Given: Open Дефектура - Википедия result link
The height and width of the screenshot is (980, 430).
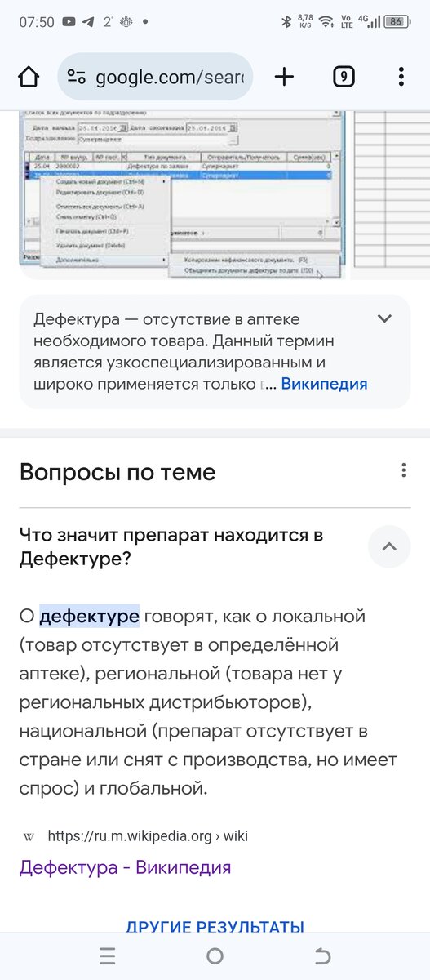Looking at the screenshot, I should [x=125, y=867].
